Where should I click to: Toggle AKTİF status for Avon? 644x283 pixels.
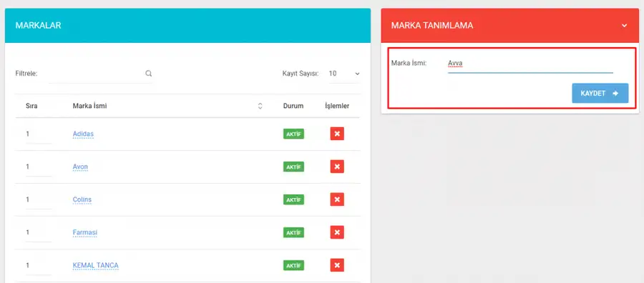[293, 167]
